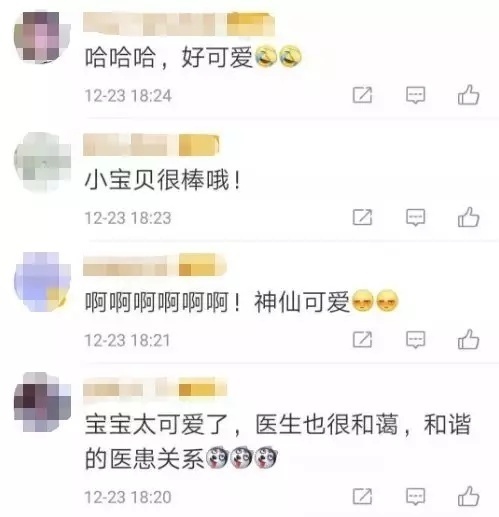Open the third commenter's lavender avatar

tap(42, 282)
